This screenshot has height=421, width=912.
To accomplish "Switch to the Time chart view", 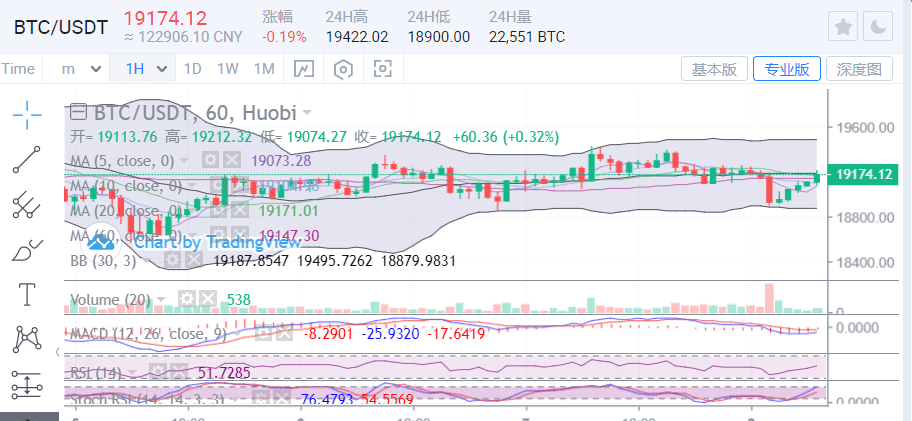I will (18, 69).
